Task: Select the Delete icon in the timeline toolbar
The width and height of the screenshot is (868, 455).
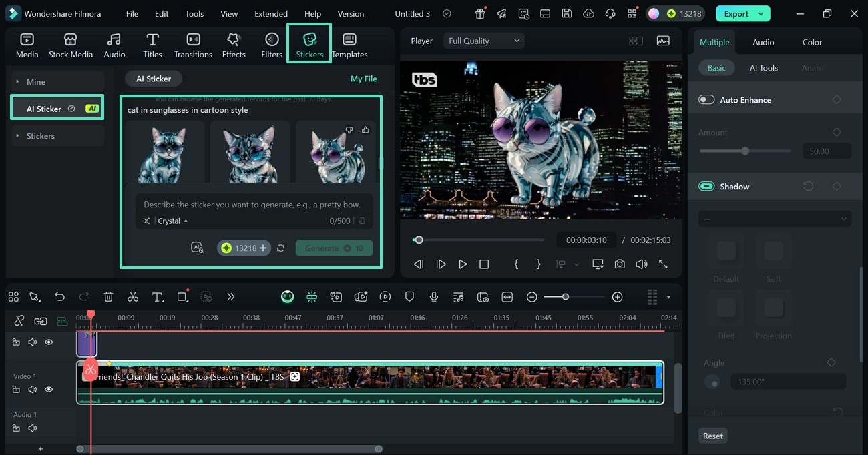Action: tap(107, 296)
